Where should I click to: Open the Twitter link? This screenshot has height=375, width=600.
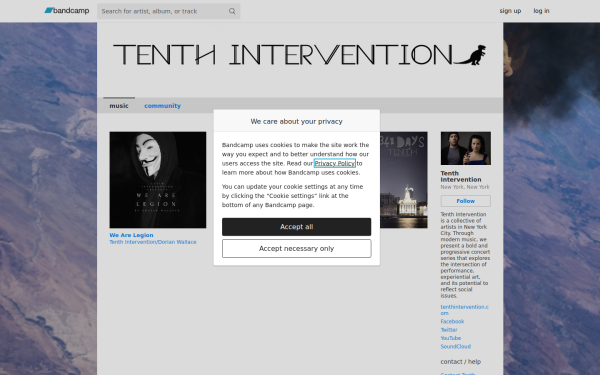coord(449,330)
